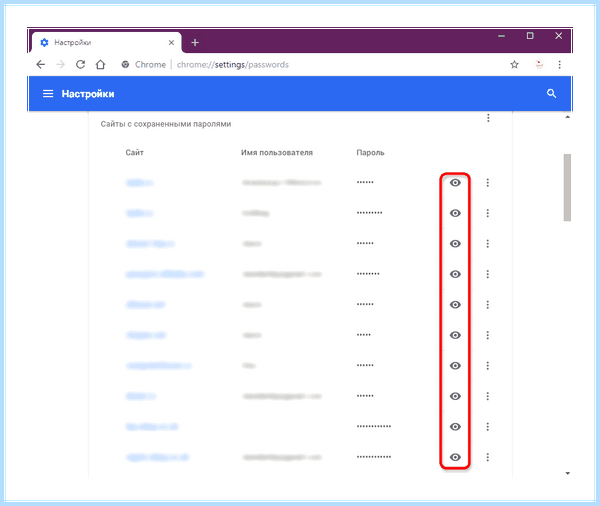Image resolution: width=600 pixels, height=506 pixels.
Task: Click the vertical scrollbar thumb
Action: pos(567,188)
